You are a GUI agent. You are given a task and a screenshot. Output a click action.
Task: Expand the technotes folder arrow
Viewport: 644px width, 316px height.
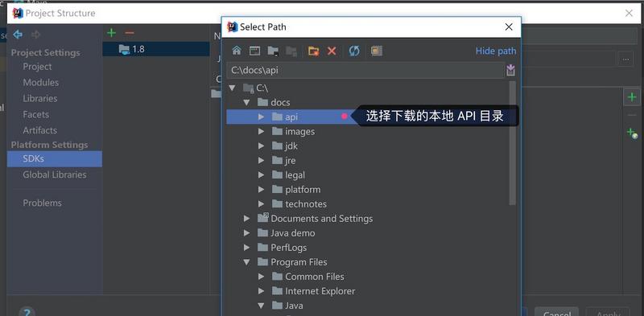(261, 204)
